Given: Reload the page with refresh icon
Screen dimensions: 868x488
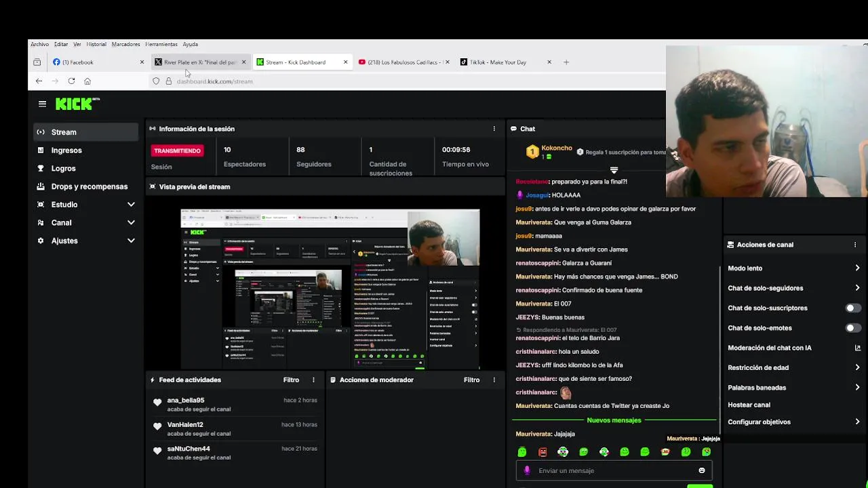Looking at the screenshot, I should click(x=71, y=81).
